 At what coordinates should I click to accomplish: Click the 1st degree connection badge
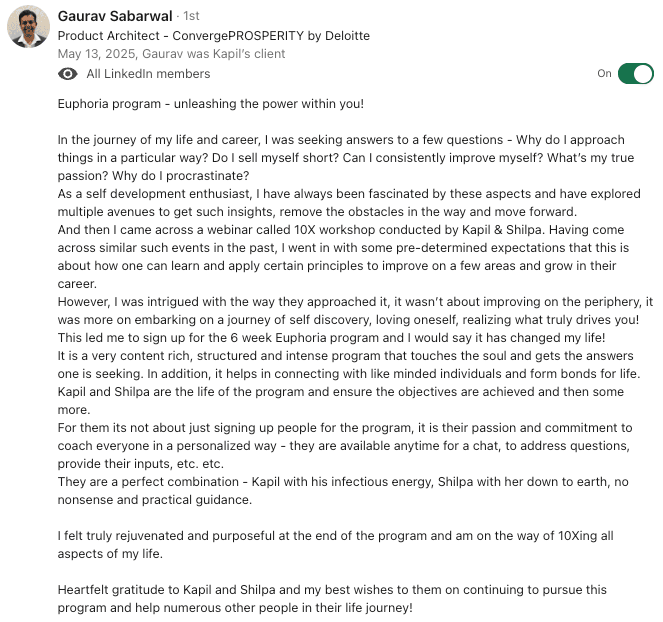[190, 17]
